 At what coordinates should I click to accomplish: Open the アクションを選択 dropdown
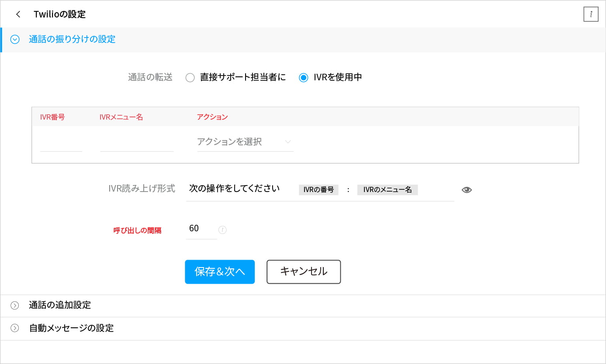pyautogui.click(x=245, y=142)
